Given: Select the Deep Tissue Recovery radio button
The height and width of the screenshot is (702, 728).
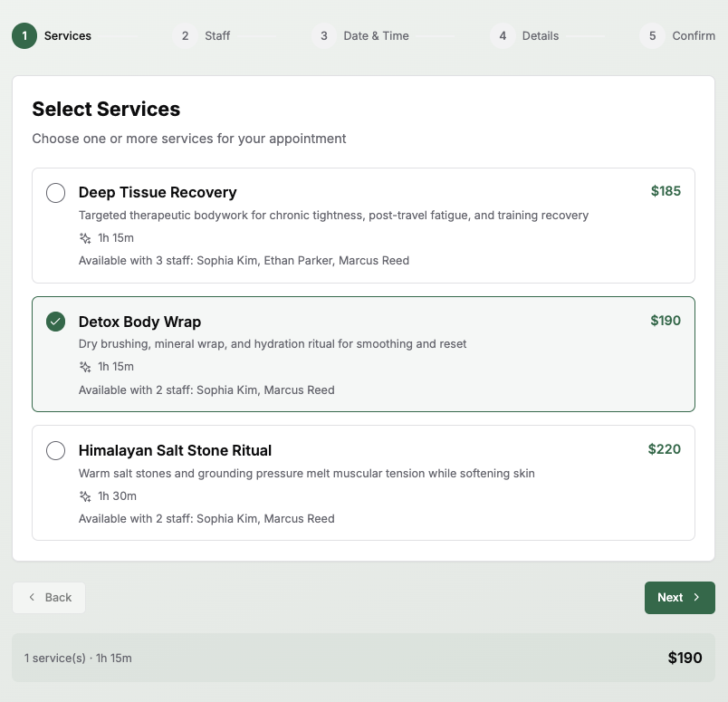Looking at the screenshot, I should click(x=55, y=192).
